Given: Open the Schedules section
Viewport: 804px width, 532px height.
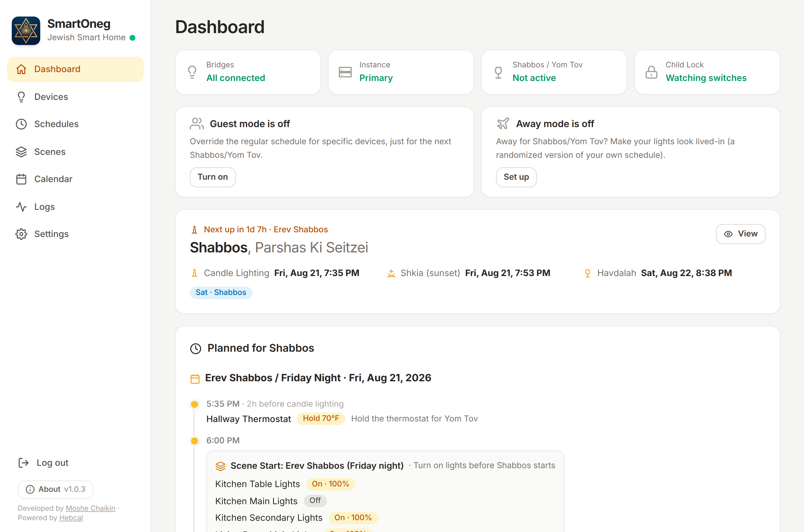Looking at the screenshot, I should (75, 124).
